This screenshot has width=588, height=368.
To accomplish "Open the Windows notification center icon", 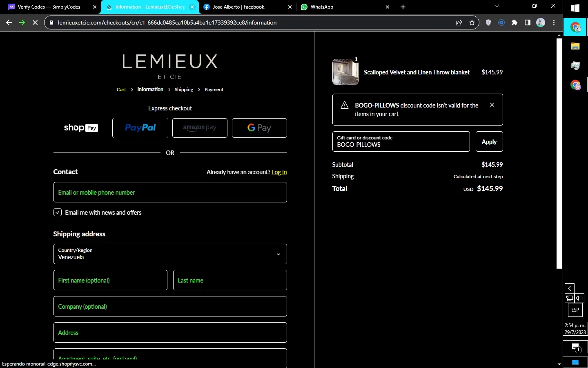I will (x=575, y=348).
